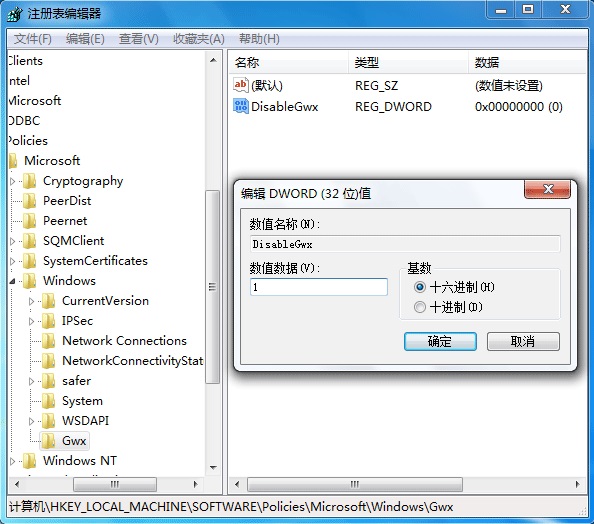Open the 文件(F) menu
The width and height of the screenshot is (594, 524).
tap(33, 39)
